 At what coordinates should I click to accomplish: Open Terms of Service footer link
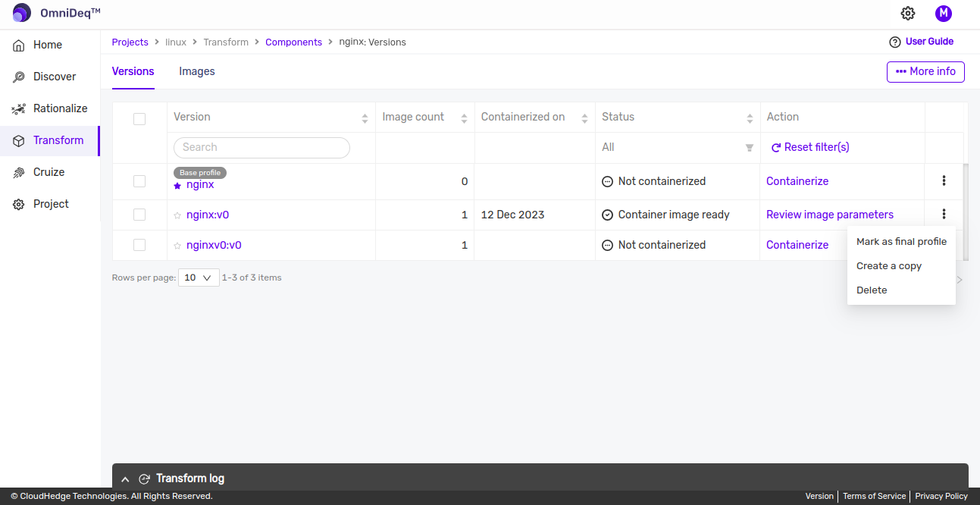(x=874, y=496)
